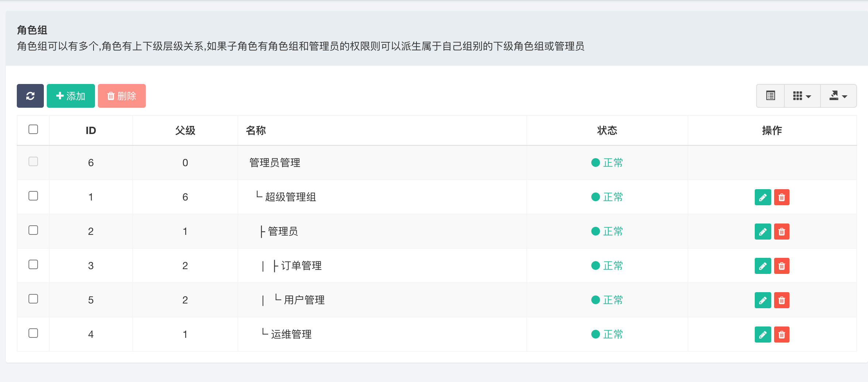Image resolution: width=868 pixels, height=382 pixels.
Task: Click the edit pencil icon for 管理员 row
Action: [x=762, y=231]
